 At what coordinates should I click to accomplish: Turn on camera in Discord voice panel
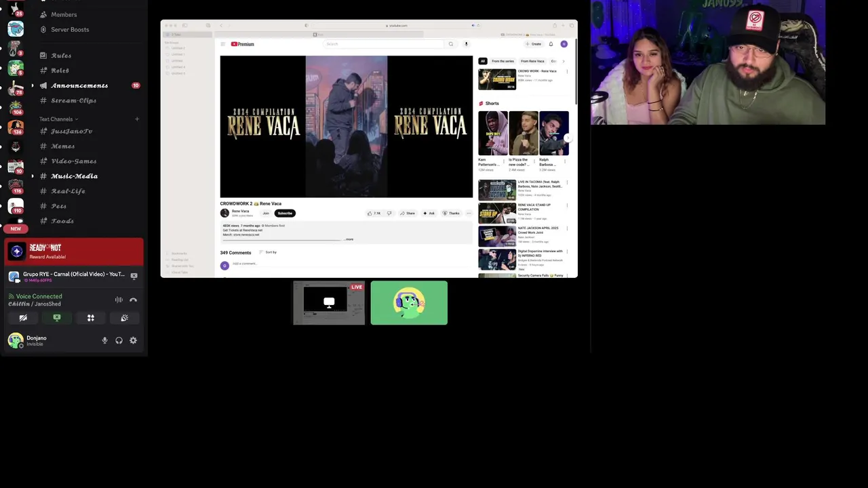pos(23,318)
